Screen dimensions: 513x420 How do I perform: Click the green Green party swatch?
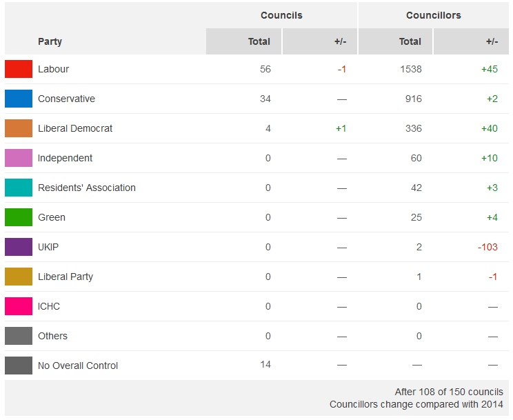[19, 217]
